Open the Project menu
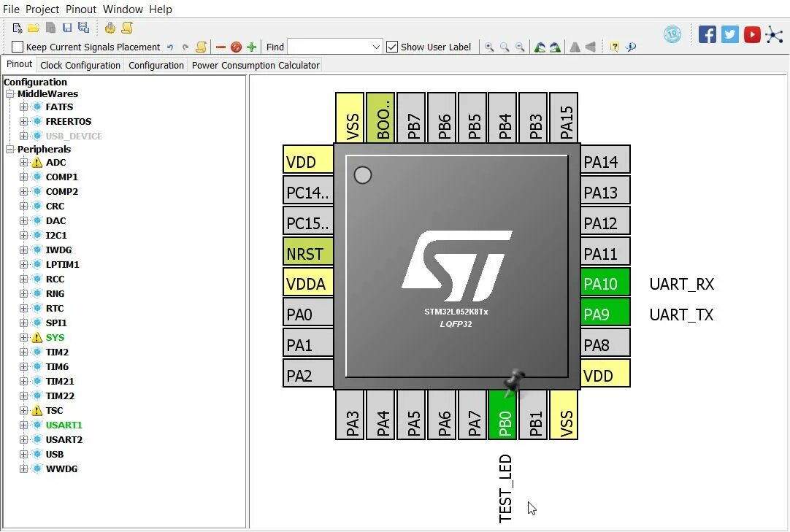Image resolution: width=790 pixels, height=532 pixels. 42,9
